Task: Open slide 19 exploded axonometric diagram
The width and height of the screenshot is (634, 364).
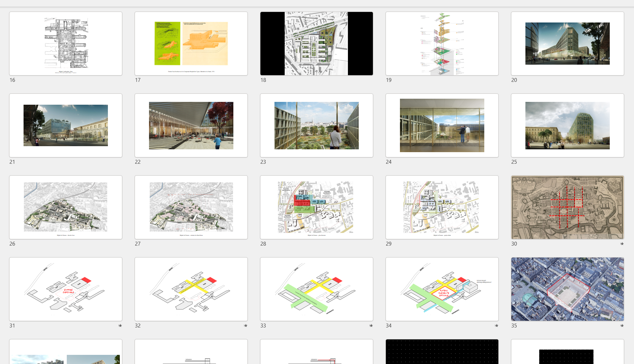Action: (442, 44)
